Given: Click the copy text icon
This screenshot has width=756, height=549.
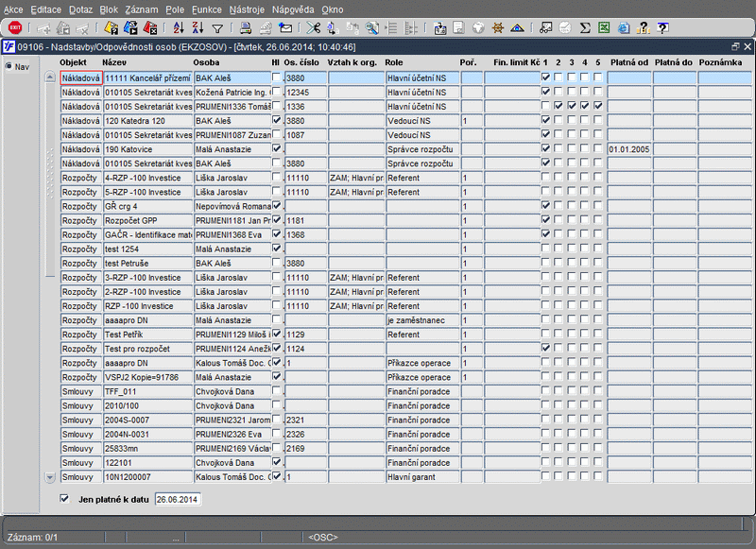Looking at the screenshot, I should [333, 28].
